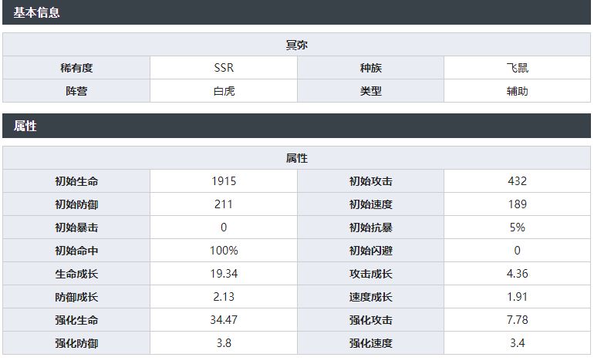Click the 辅助 type value
This screenshot has width=611, height=364.
pos(517,91)
